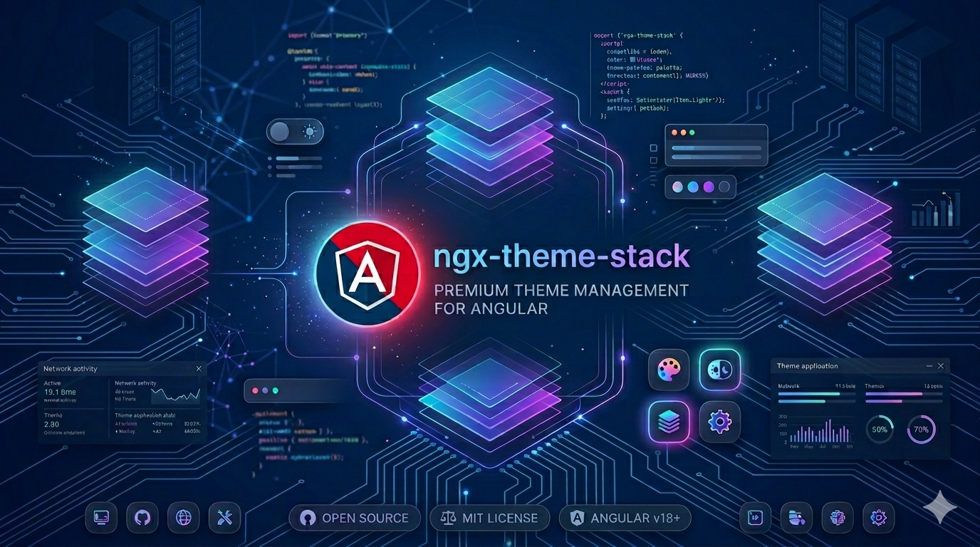980x547 pixels.
Task: Select the color palette tool icon
Action: (668, 370)
